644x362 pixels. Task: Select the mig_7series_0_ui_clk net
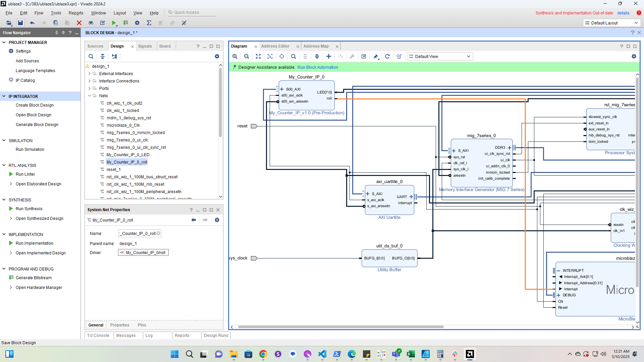pyautogui.click(x=127, y=140)
